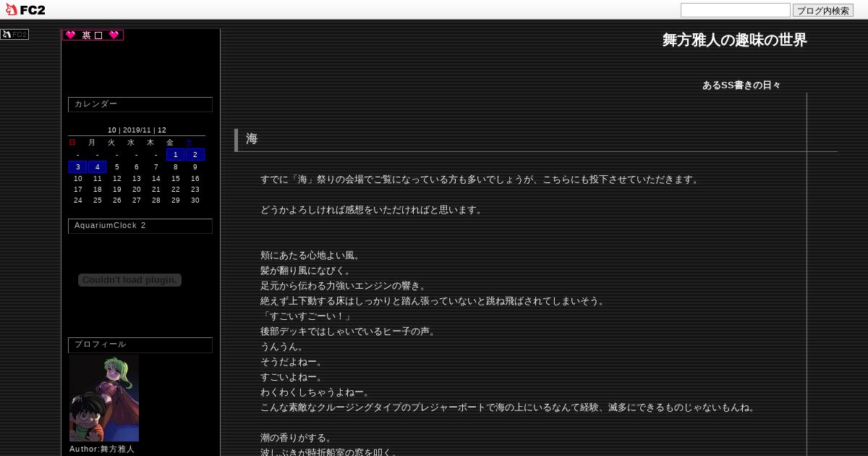Image resolution: width=868 pixels, height=456 pixels.
Task: Click calendar day 30
Action: [195, 200]
